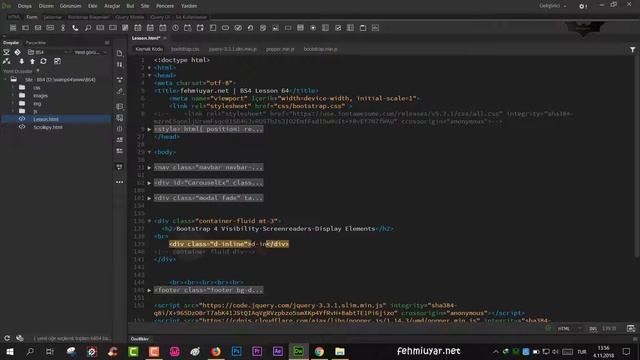The height and width of the screenshot is (360, 640).
Task: Expand the collapsed footer code block
Action: tap(149, 290)
